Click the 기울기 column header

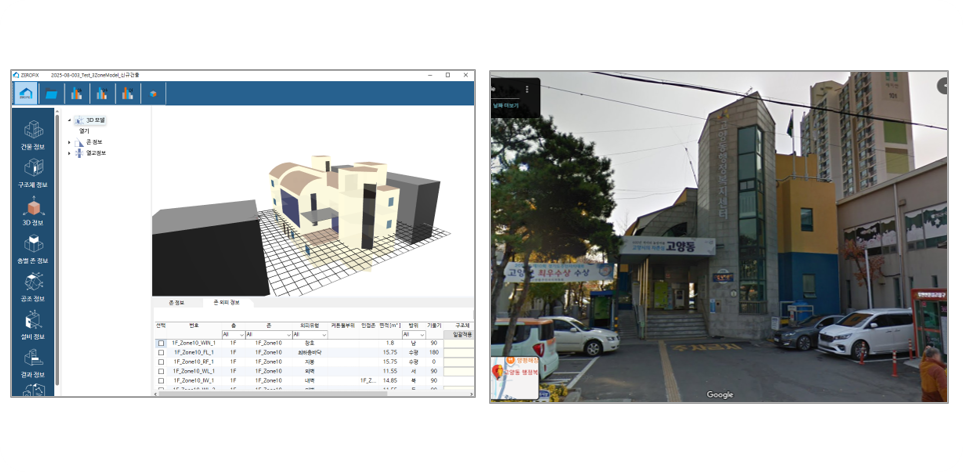coord(434,325)
